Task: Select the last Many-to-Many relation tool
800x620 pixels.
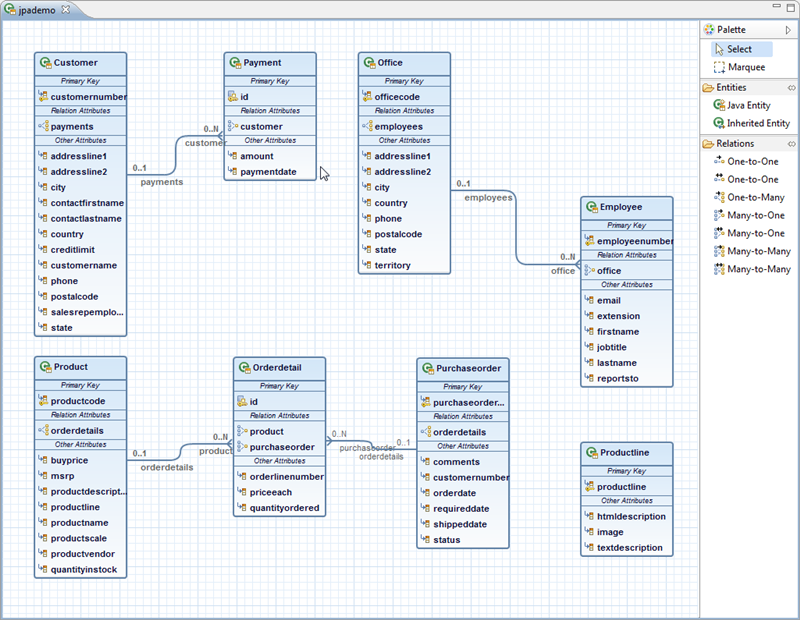Action: click(x=753, y=269)
